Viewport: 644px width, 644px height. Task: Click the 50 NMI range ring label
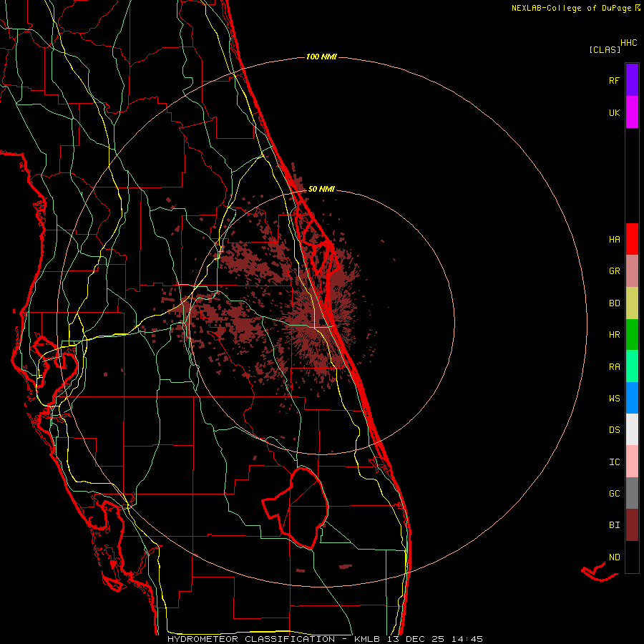[x=321, y=190]
